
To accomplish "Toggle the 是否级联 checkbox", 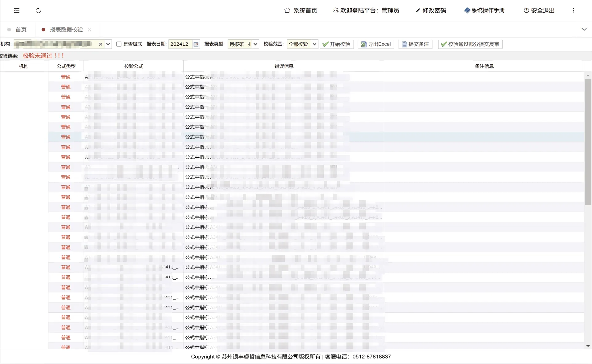I will coord(119,44).
